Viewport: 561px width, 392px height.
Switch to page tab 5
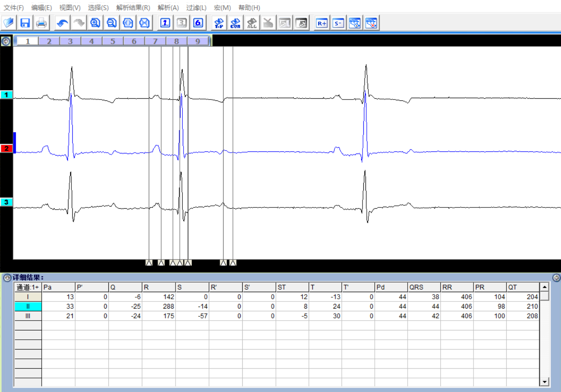(113, 41)
